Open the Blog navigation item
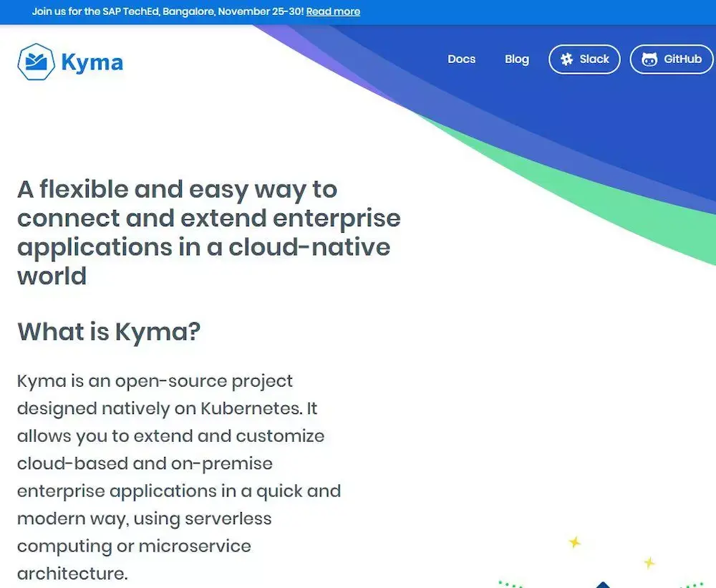This screenshot has width=716, height=588. (x=516, y=59)
